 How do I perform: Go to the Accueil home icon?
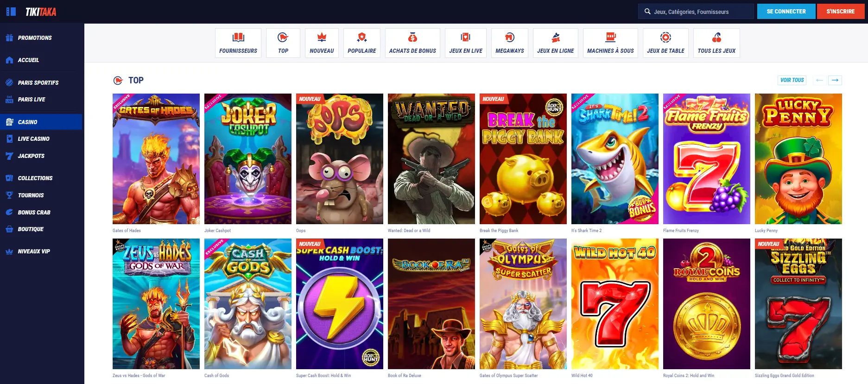(9, 60)
